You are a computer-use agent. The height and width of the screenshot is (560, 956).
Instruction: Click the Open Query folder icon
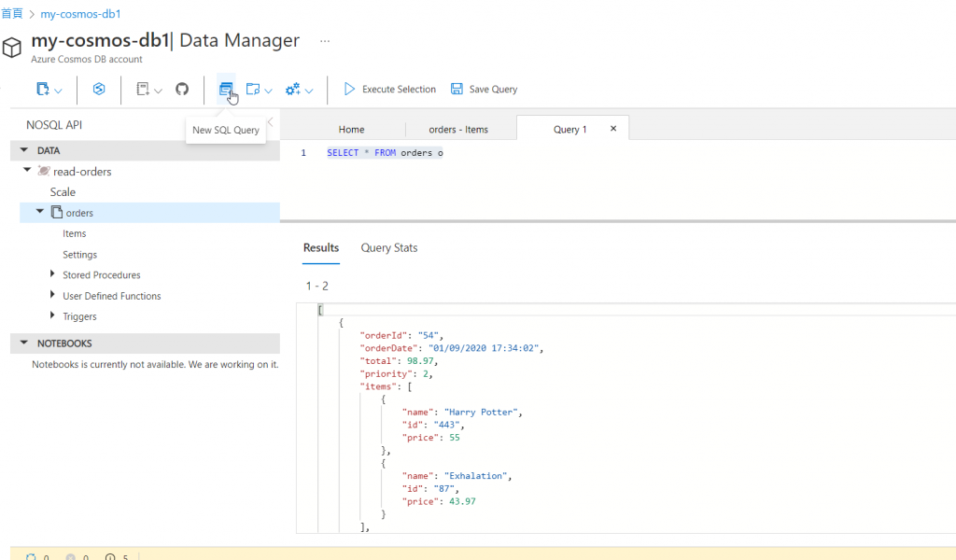tap(252, 90)
